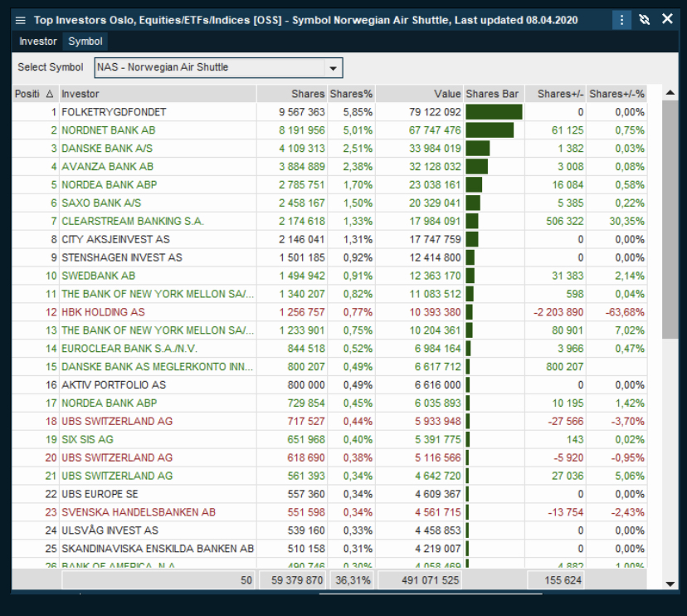Click the UBS SWITZERLAND AG row with 717 527 shares

coord(329,422)
